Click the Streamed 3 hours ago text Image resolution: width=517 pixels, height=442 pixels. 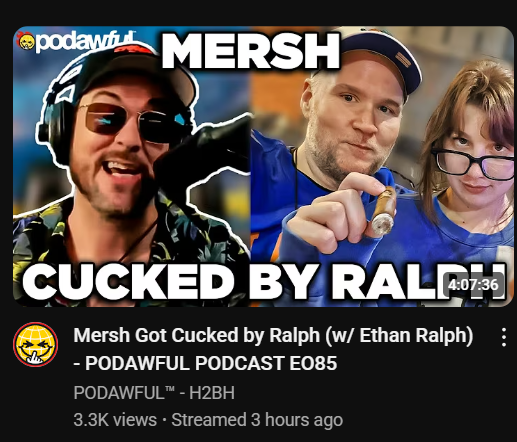[x=257, y=420]
